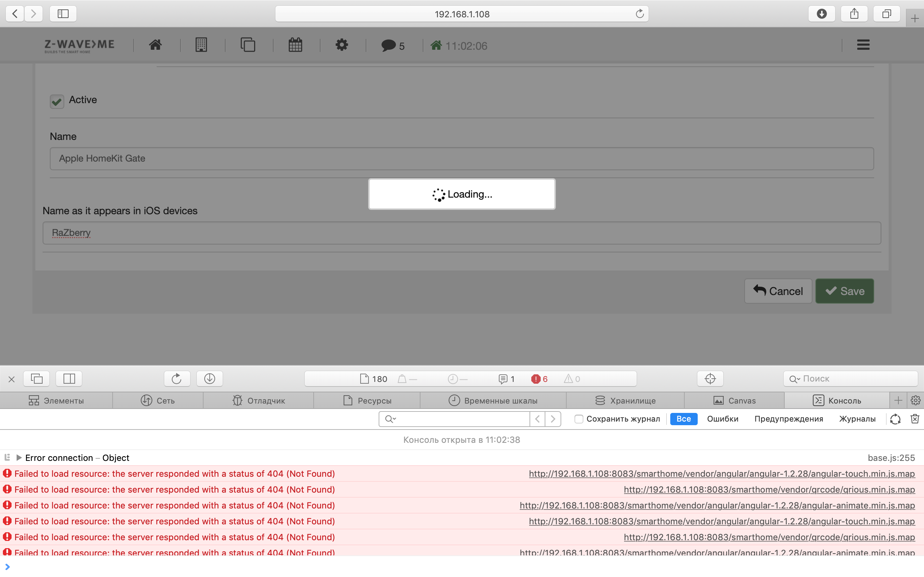
Task: Open the dashboard grid view icon
Action: (201, 45)
